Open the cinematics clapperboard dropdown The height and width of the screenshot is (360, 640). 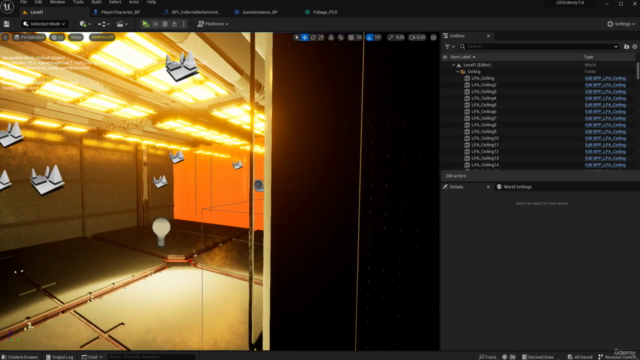122,24
